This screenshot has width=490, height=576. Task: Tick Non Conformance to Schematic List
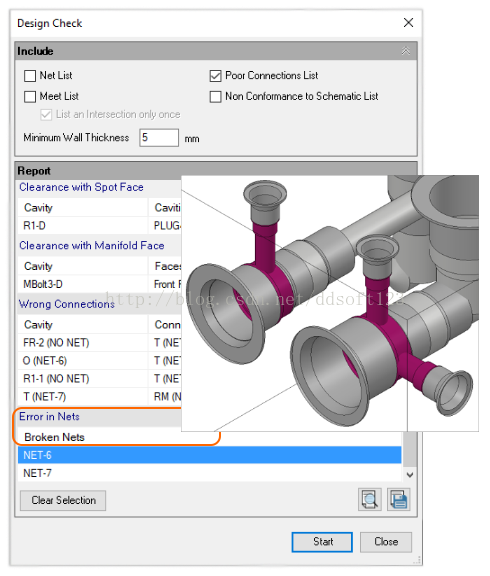(215, 97)
